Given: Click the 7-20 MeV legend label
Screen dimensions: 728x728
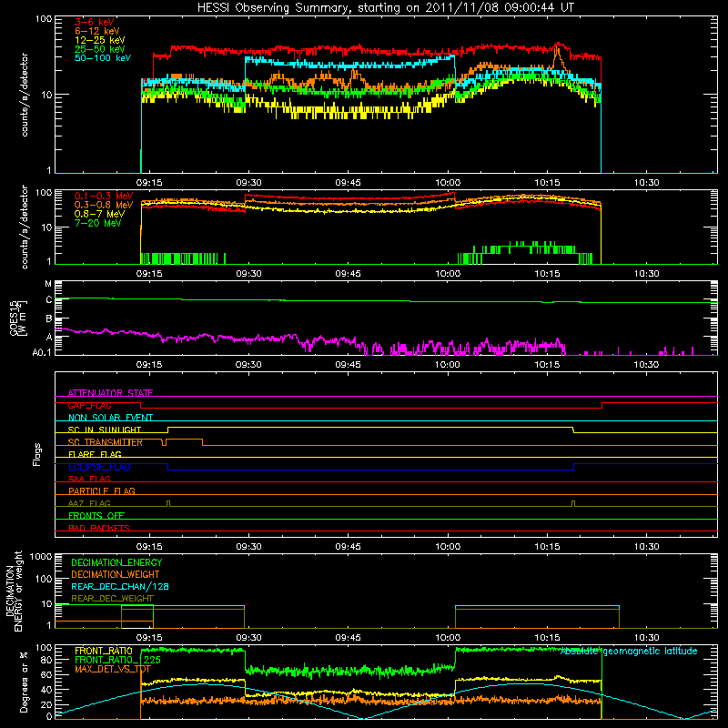Looking at the screenshot, I should pyautogui.click(x=98, y=223).
